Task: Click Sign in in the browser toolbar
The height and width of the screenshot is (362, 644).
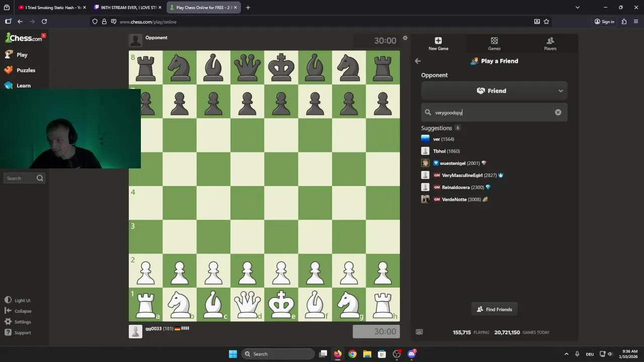Action: point(604,22)
